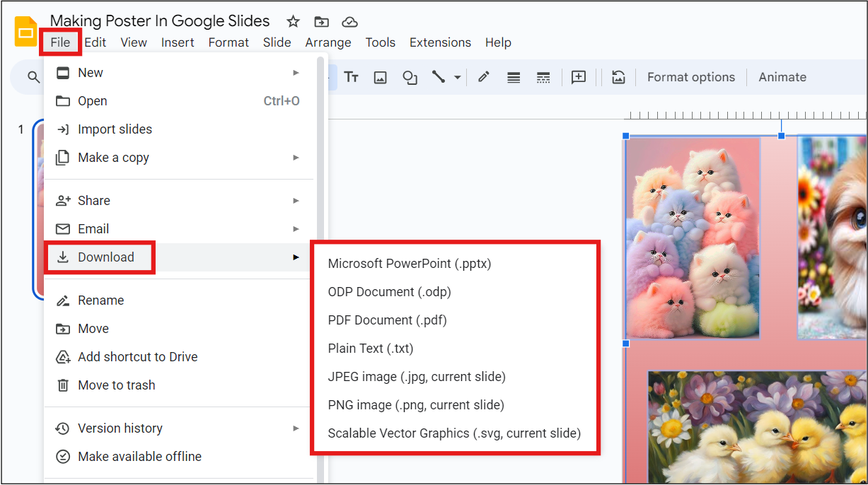Viewport: 868px width, 485px height.
Task: Adjust border weight from the toolbar
Action: coord(514,77)
